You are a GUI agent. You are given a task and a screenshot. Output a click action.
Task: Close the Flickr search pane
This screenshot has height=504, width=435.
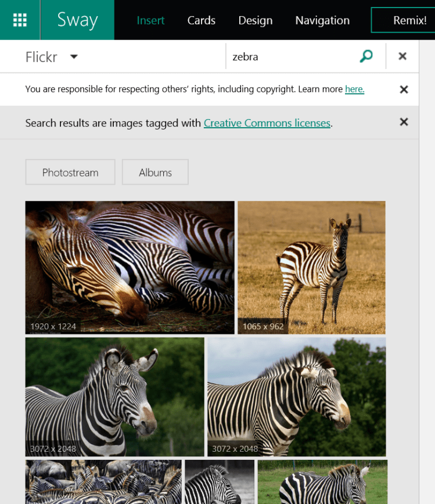click(402, 56)
